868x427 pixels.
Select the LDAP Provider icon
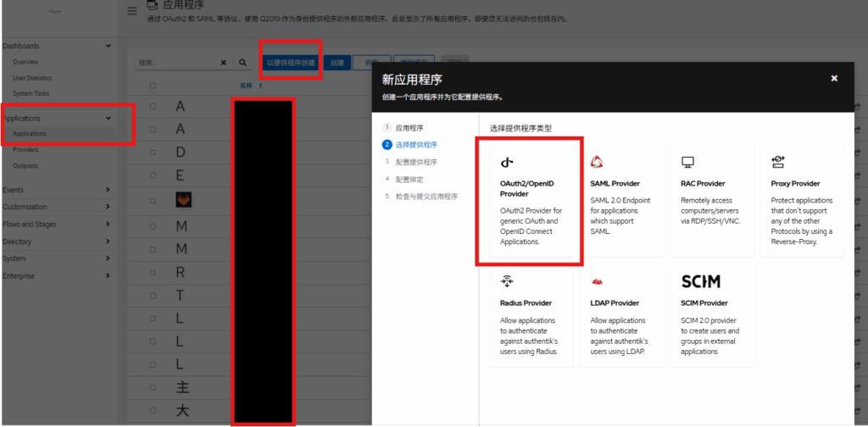(597, 281)
